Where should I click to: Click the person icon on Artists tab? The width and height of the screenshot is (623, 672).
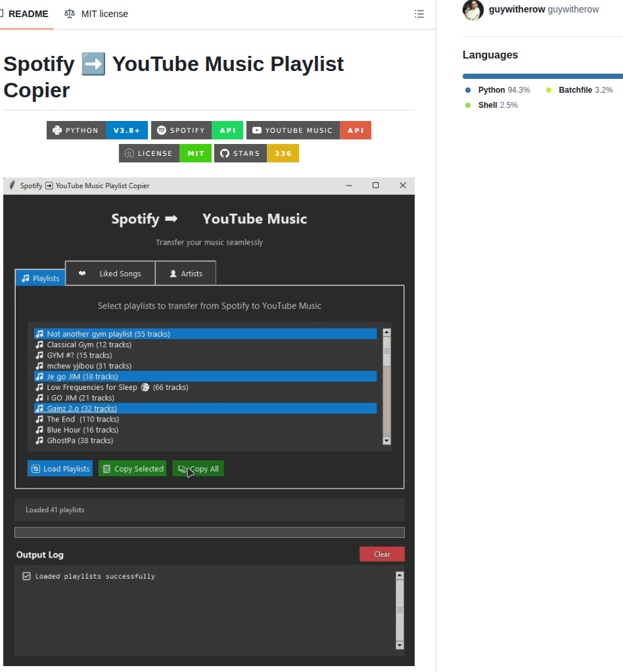click(173, 274)
